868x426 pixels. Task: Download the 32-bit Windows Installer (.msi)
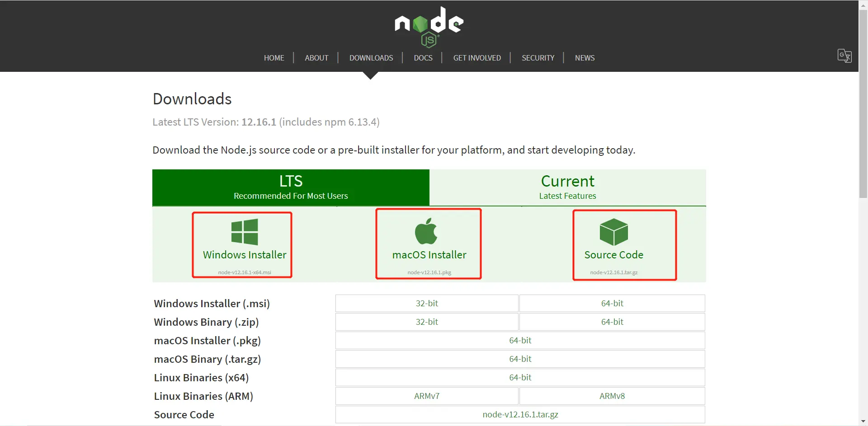427,303
